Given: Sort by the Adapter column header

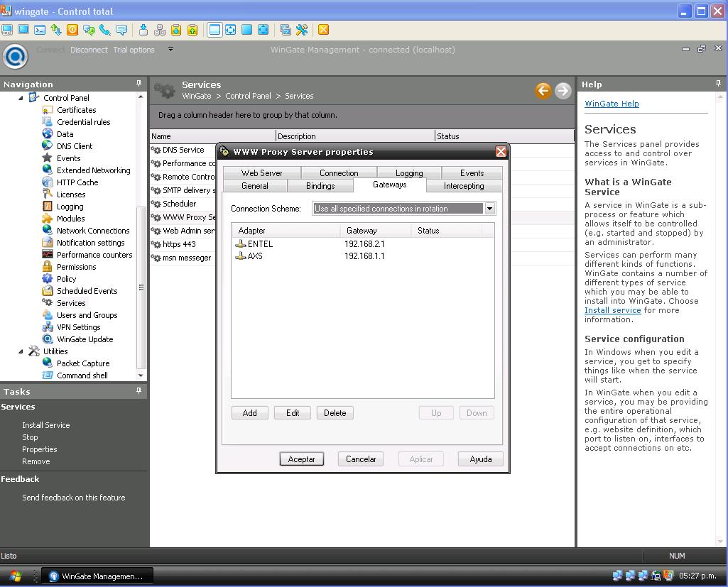Looking at the screenshot, I should tap(286, 231).
